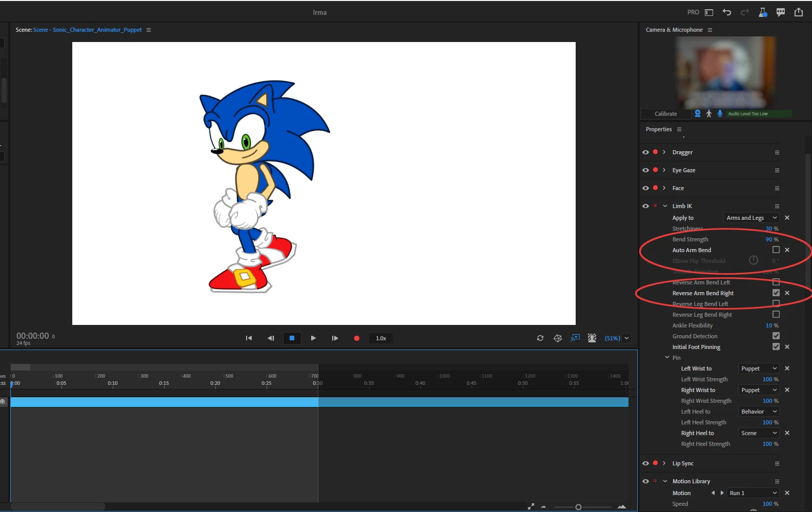Screen dimensions: 812x512
Task: Reset Reverse Arm Bend Right with its X
Action: [x=787, y=293]
